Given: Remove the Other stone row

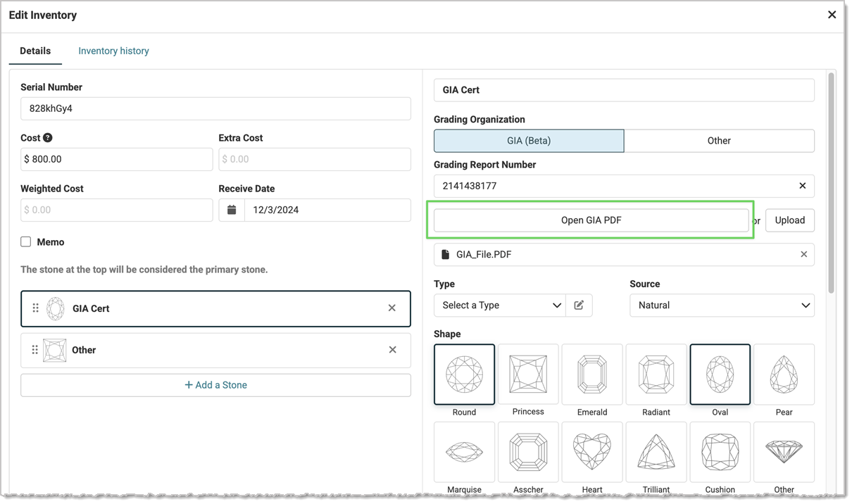Looking at the screenshot, I should tap(392, 350).
